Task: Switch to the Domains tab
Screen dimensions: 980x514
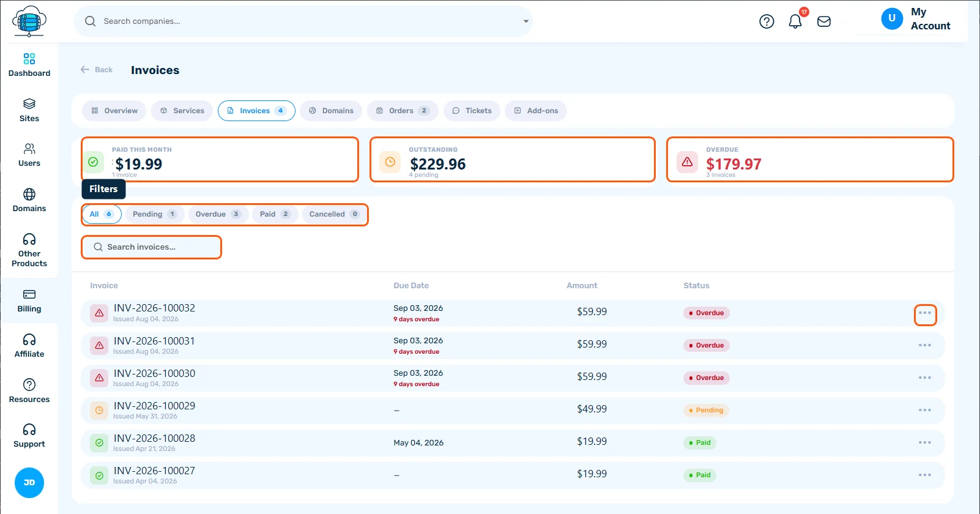Action: (x=331, y=111)
